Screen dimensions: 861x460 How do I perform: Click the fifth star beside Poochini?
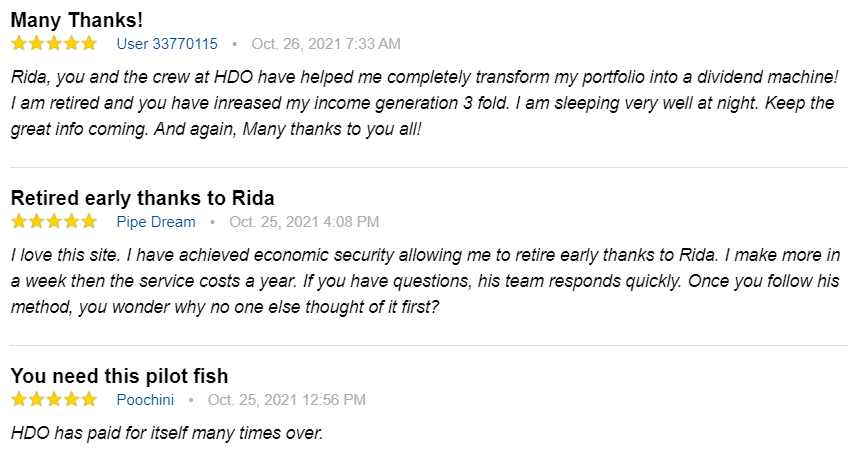pyautogui.click(x=89, y=399)
